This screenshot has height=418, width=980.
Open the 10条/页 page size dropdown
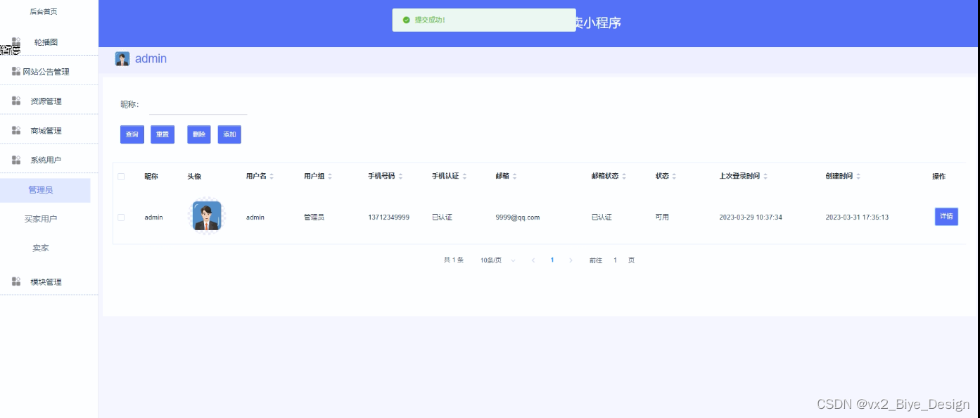(497, 260)
